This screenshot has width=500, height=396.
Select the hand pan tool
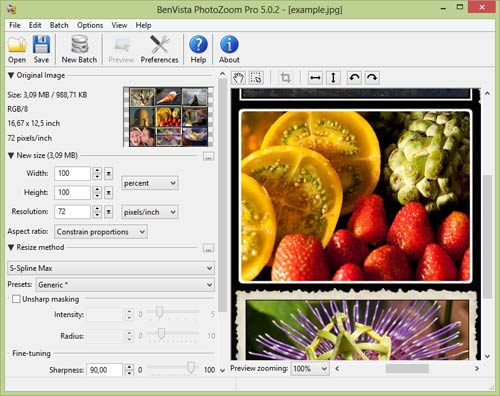[x=238, y=78]
